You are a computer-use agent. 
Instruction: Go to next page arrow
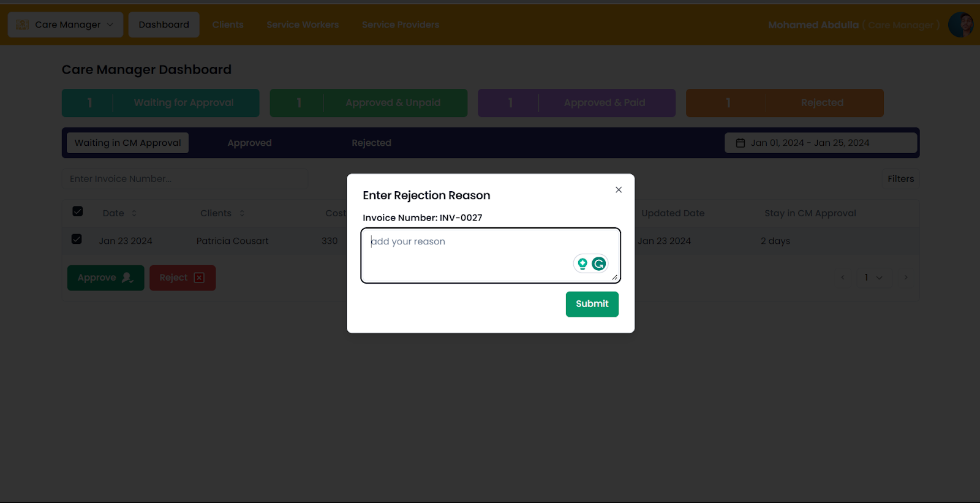tap(906, 278)
